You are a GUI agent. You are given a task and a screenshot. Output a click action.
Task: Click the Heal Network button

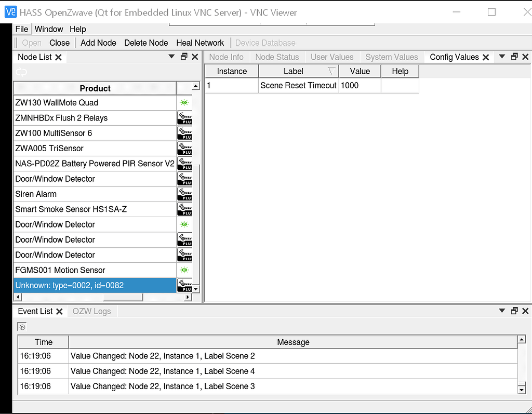(x=200, y=43)
